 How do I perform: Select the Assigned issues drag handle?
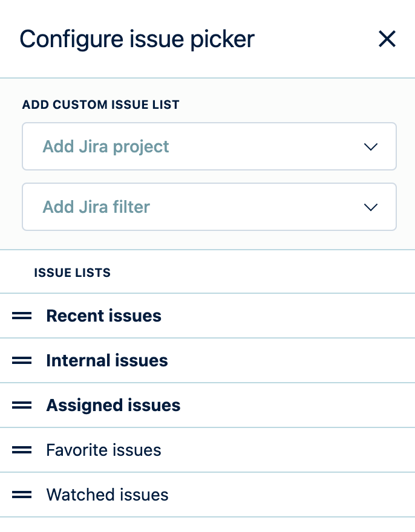click(22, 405)
